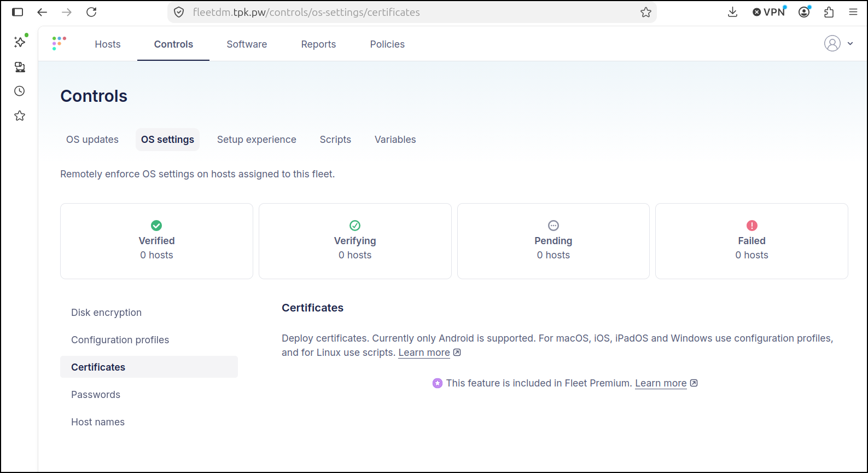Select Certificates in the side menu
This screenshot has width=868, height=473.
149,367
